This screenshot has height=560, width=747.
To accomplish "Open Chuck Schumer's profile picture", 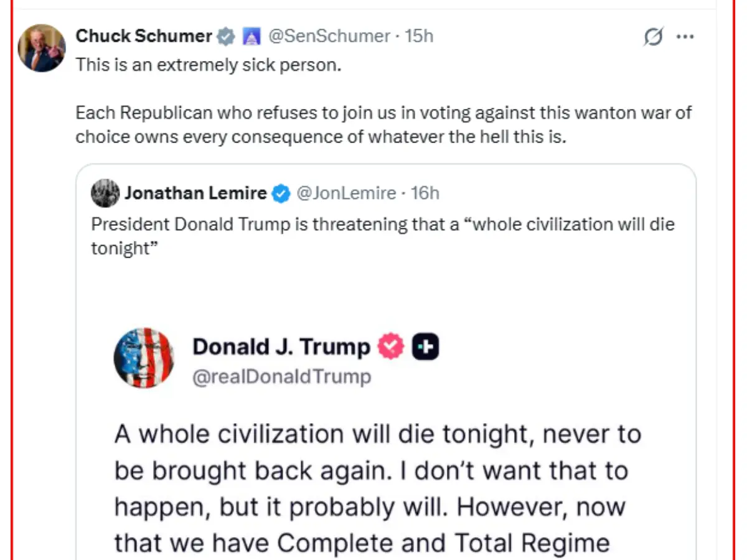I will point(41,48).
